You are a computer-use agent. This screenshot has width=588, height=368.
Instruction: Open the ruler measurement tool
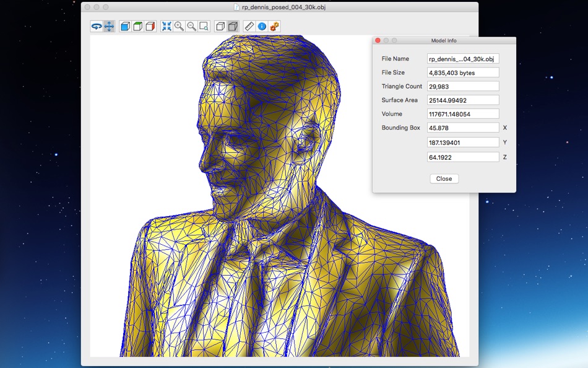pyautogui.click(x=249, y=27)
